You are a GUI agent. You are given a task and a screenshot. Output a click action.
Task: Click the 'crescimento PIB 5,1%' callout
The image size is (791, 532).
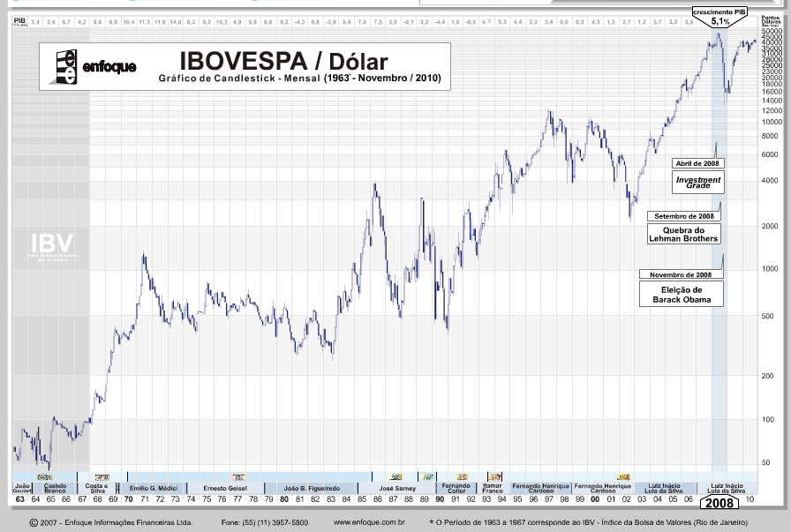click(719, 17)
